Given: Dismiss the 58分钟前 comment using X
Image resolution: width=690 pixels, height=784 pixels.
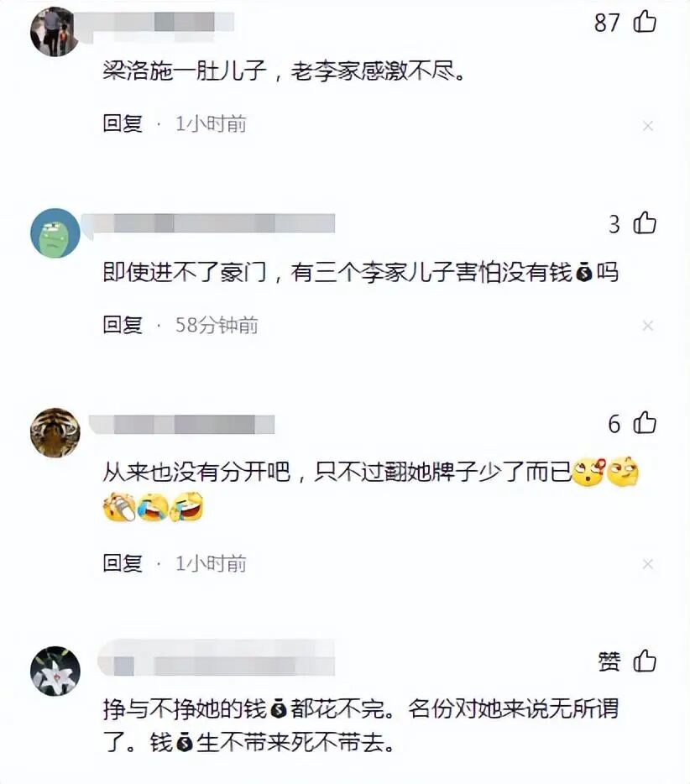Looking at the screenshot, I should coord(648,326).
